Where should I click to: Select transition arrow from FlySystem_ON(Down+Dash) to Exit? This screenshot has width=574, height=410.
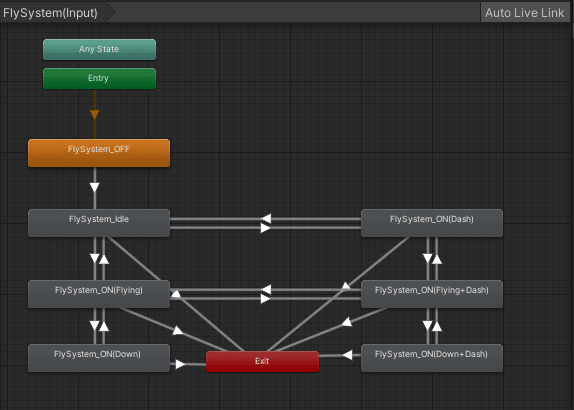(347, 355)
